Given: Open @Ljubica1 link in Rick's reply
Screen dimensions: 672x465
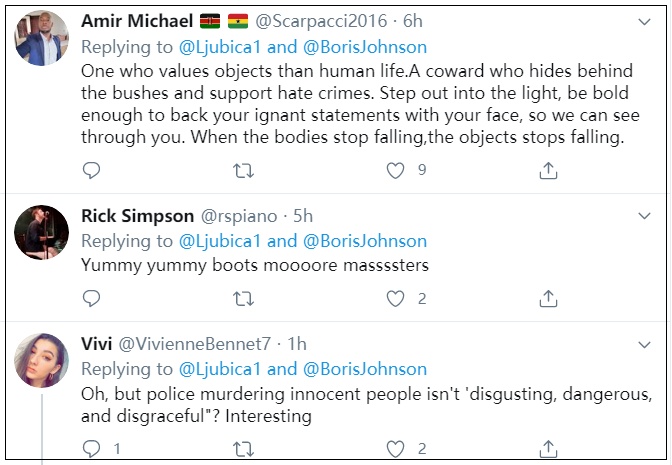Looking at the screenshot, I should tap(220, 241).
